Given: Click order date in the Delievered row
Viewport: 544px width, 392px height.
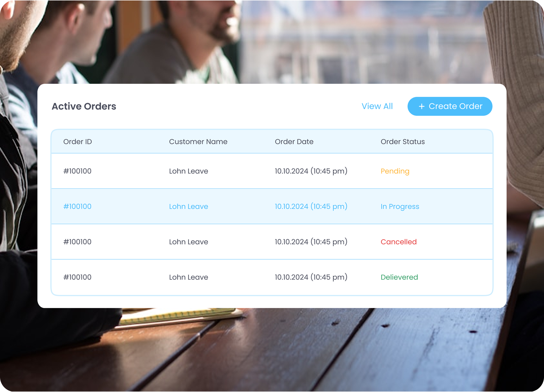Looking at the screenshot, I should click(x=311, y=277).
